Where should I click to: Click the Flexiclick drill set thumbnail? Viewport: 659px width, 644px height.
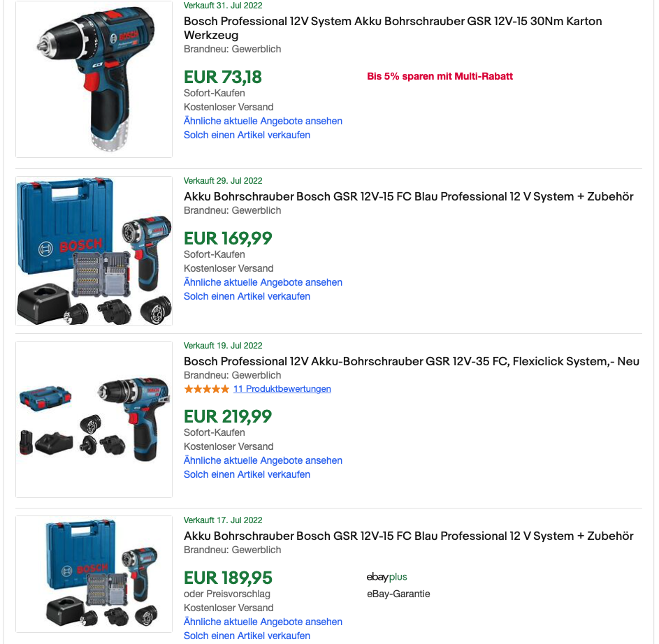tap(94, 419)
